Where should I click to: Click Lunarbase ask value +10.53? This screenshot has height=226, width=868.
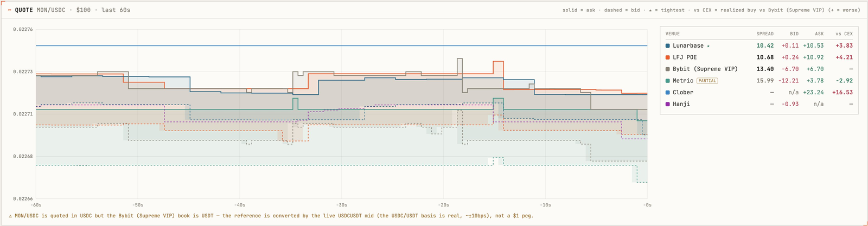pos(813,46)
